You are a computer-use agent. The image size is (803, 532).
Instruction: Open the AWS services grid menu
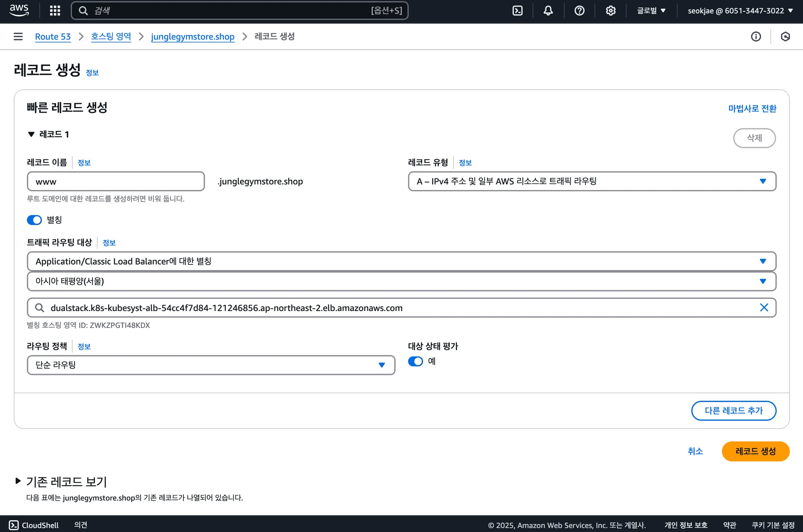click(x=55, y=11)
